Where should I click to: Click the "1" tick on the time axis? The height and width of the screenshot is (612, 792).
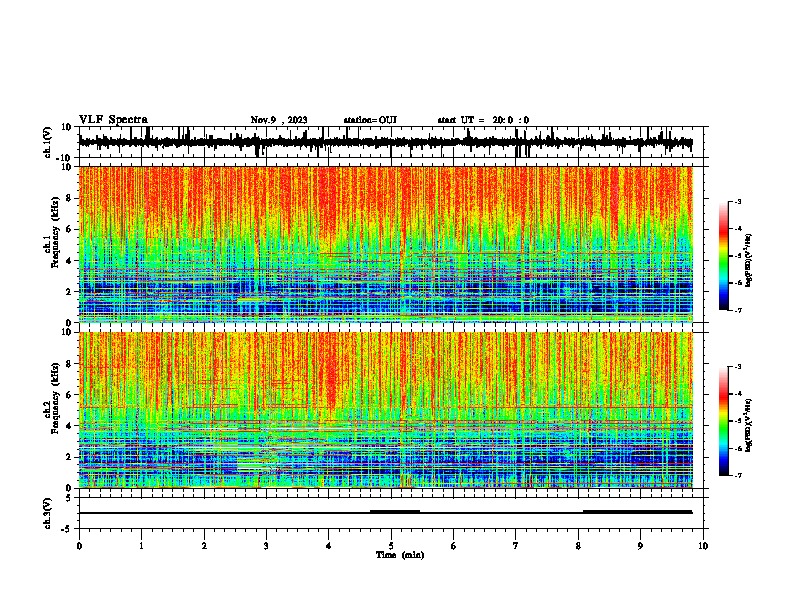(x=141, y=546)
